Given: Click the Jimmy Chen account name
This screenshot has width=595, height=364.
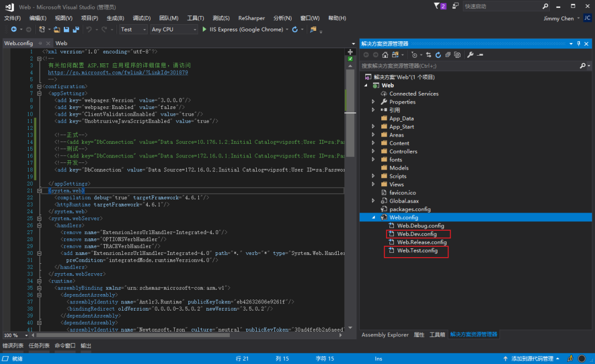Looking at the screenshot, I should tap(558, 18).
